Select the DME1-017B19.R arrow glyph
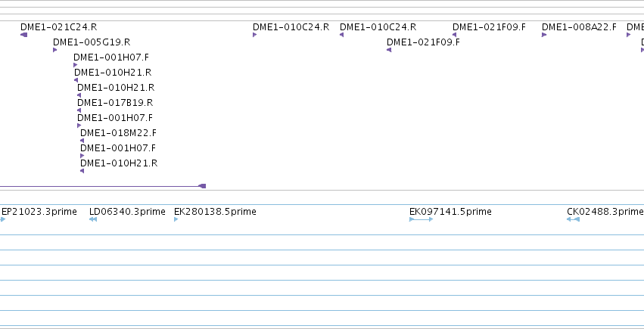 79,110
